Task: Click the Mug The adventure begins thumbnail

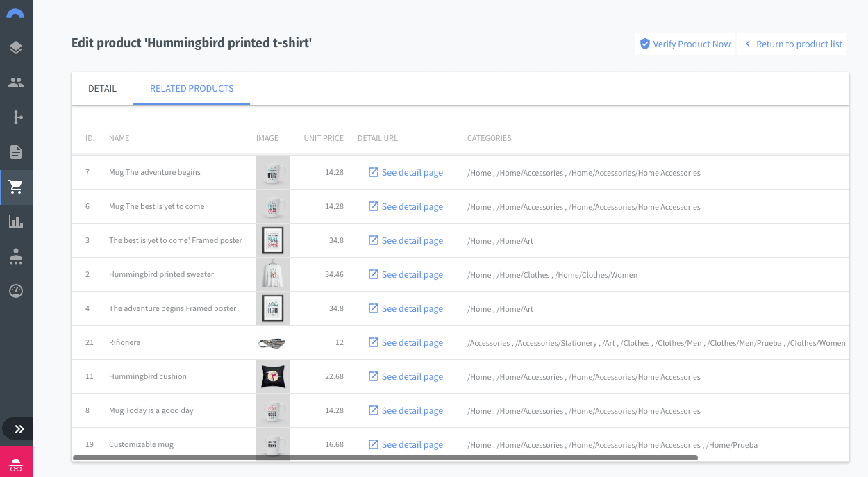Action: pyautogui.click(x=273, y=172)
